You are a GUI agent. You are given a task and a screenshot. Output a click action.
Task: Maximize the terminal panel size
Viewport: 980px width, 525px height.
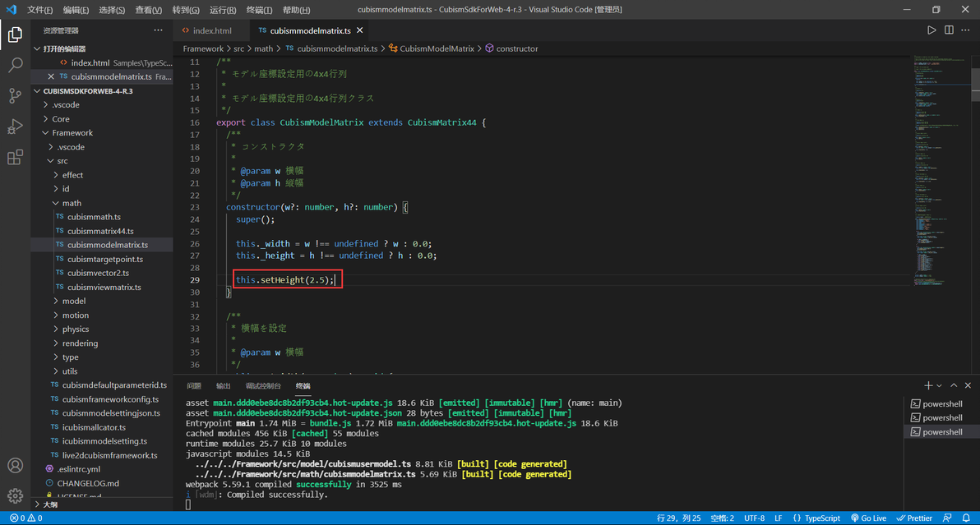point(954,386)
